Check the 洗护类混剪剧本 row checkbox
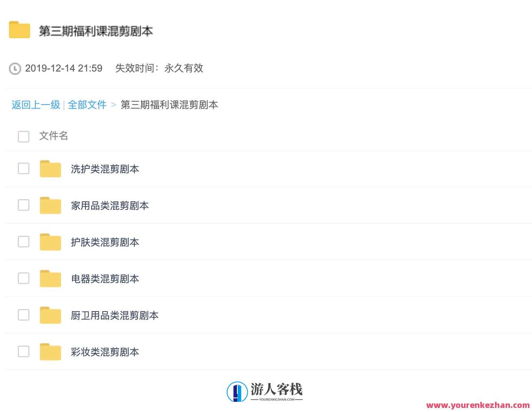 pyautogui.click(x=23, y=168)
